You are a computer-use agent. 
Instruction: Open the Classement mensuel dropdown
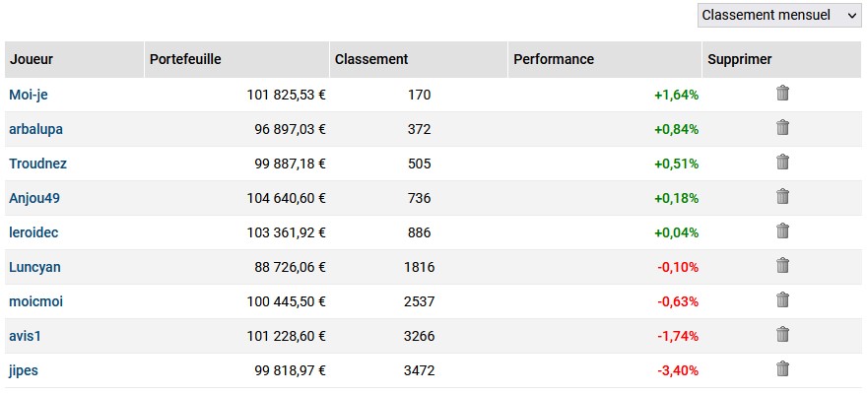coord(779,16)
